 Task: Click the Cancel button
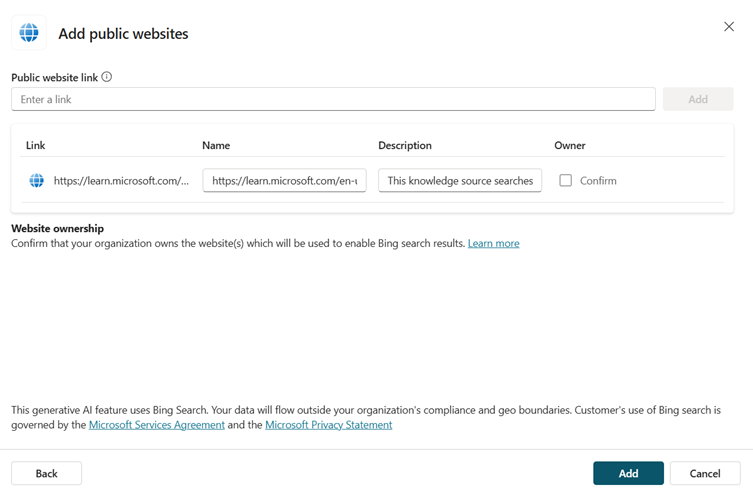pyautogui.click(x=705, y=473)
